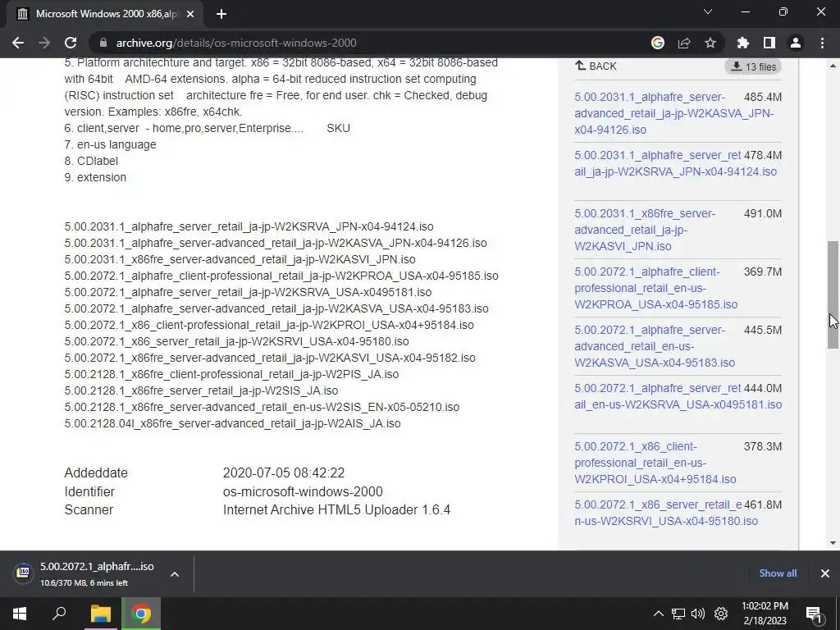Screen dimensions: 840x630
Task: Open 5.00.2031.1 x86fre server-advanced W2KASVI_JPN iso
Action: point(645,230)
